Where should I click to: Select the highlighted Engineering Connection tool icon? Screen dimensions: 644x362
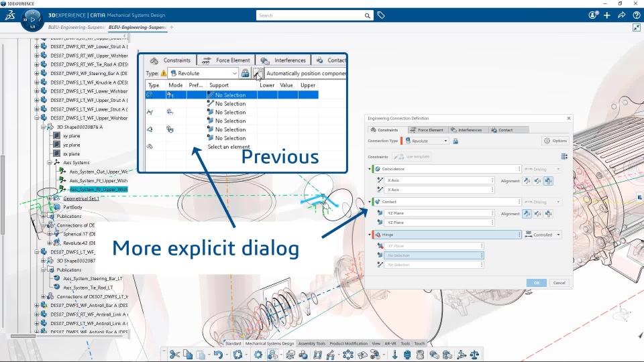273,355
